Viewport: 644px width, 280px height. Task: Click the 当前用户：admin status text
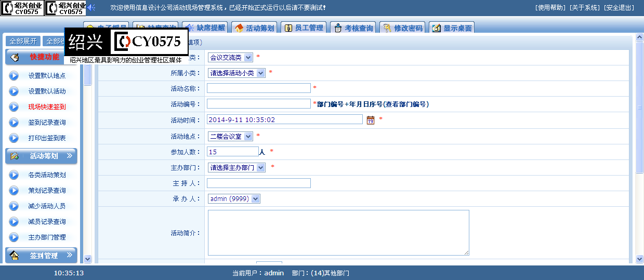[x=258, y=273]
